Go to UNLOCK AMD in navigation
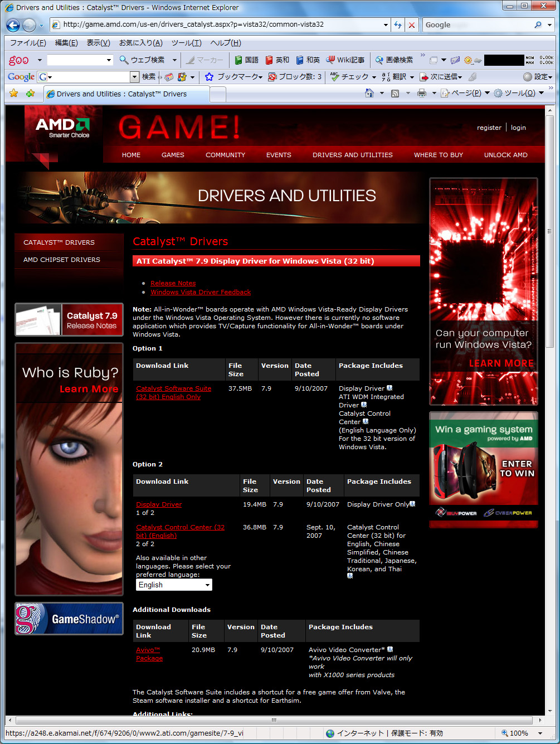The image size is (560, 744). click(505, 155)
